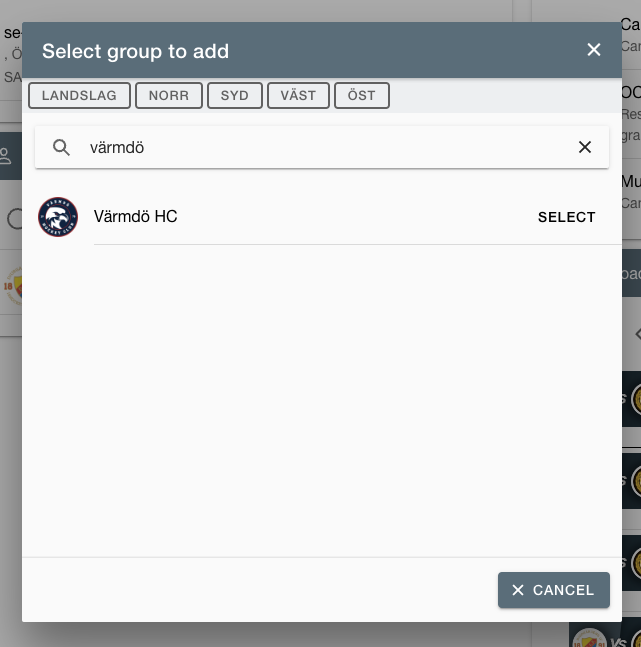Viewport: 641px width, 647px height.
Task: Click the dimmed team crest at left edge
Action: (12, 286)
